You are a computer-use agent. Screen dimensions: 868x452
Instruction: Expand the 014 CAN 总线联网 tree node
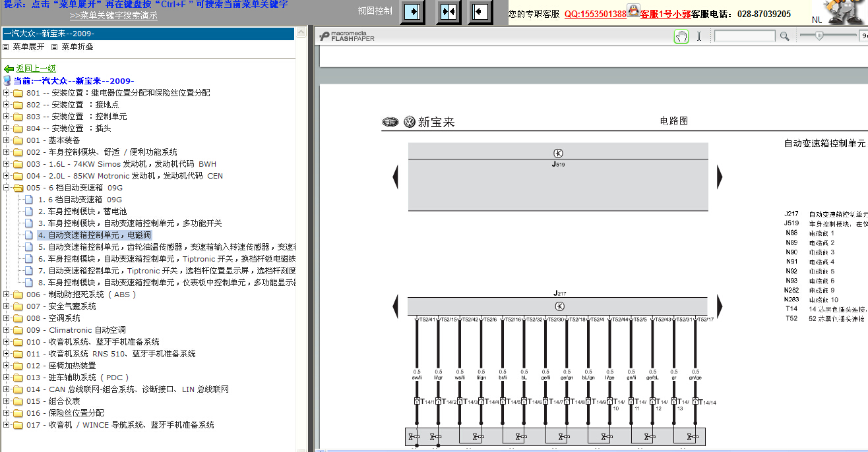pyautogui.click(x=6, y=389)
